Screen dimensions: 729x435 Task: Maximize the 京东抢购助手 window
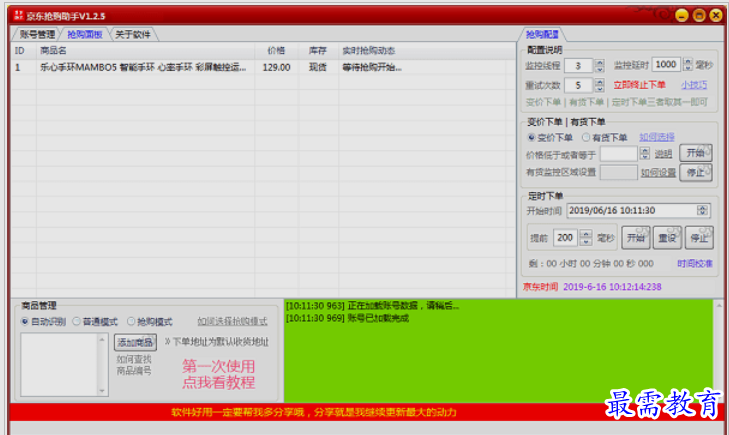tap(699, 16)
